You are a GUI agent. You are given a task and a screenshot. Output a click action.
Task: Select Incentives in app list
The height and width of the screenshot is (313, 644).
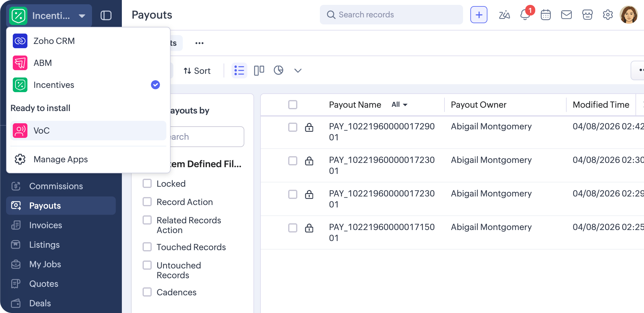pos(88,85)
